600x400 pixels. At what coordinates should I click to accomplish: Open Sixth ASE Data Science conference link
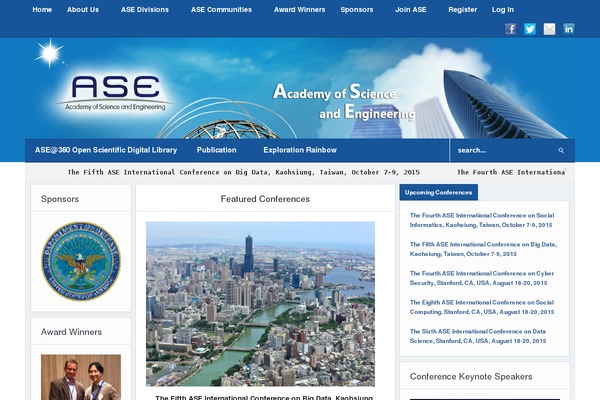(478, 336)
